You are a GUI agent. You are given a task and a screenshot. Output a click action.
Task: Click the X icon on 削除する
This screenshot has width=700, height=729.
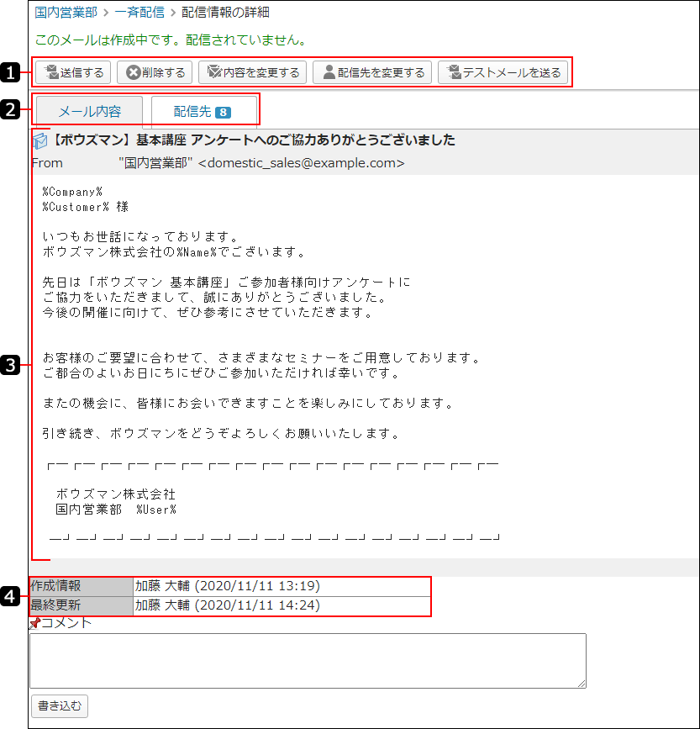[x=134, y=72]
